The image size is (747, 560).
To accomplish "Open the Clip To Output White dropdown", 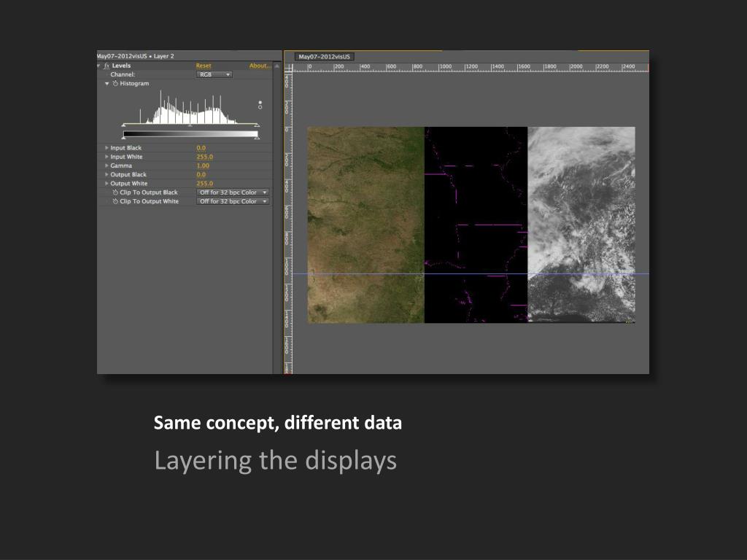I will [x=232, y=201].
